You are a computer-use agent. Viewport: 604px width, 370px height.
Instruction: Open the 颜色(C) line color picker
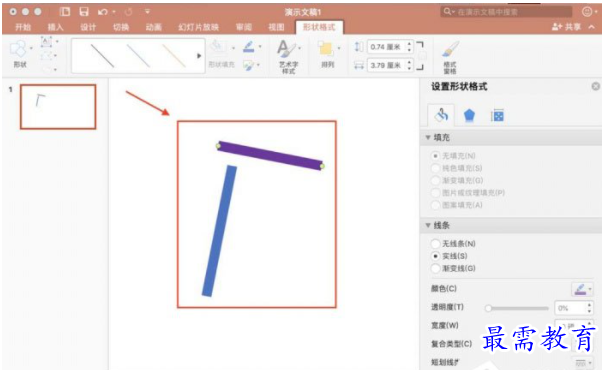[x=582, y=289]
